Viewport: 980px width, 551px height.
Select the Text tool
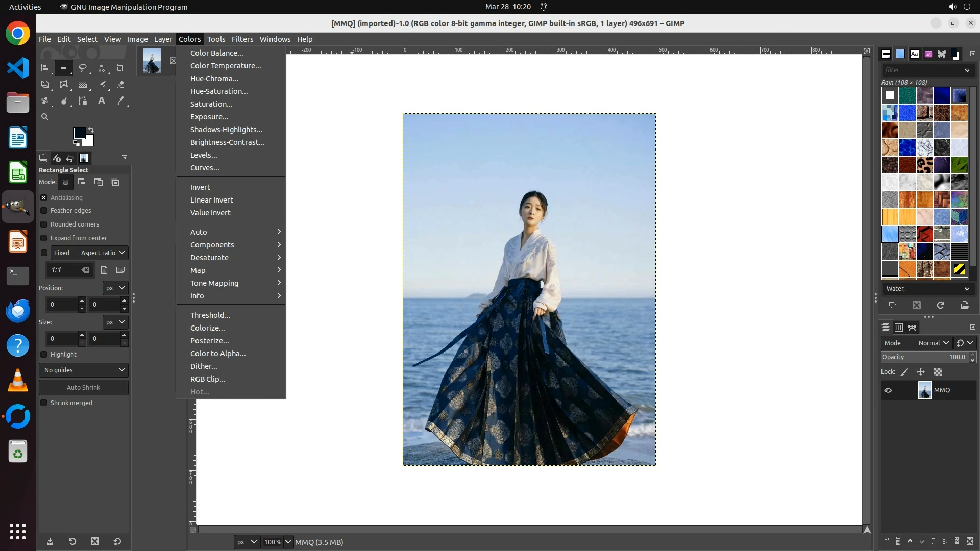point(102,101)
